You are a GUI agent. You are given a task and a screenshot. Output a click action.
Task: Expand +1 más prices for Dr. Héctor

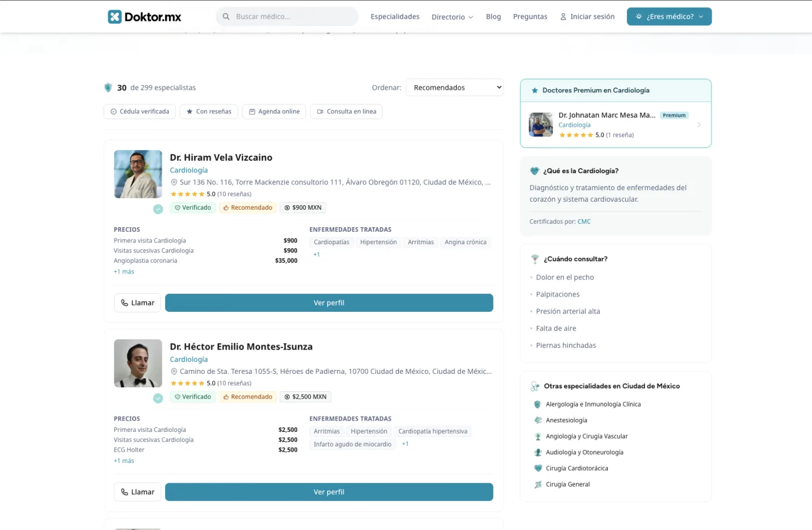[124, 461]
